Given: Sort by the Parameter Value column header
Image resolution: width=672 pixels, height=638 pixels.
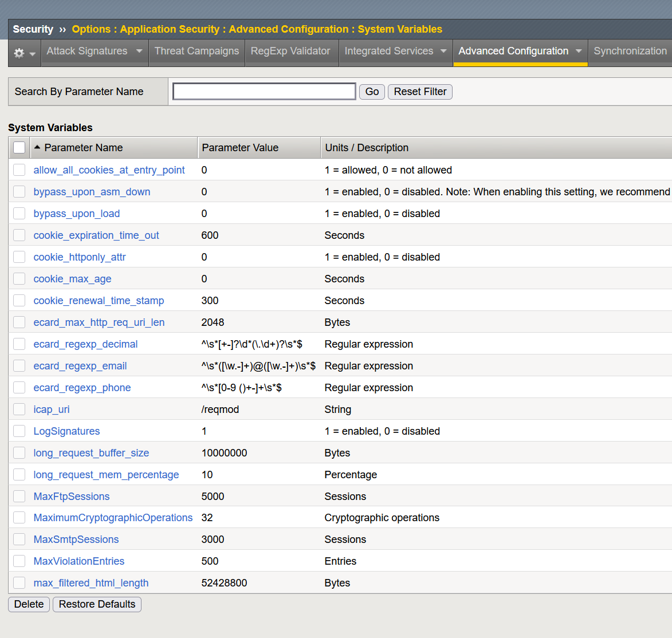Looking at the screenshot, I should (240, 148).
